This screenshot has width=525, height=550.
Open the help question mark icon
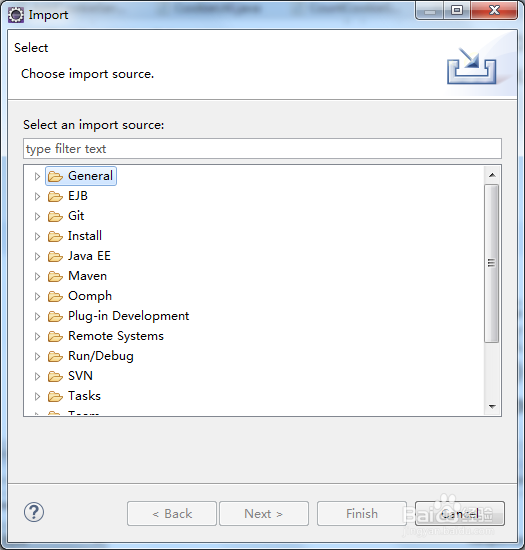pyautogui.click(x=34, y=512)
